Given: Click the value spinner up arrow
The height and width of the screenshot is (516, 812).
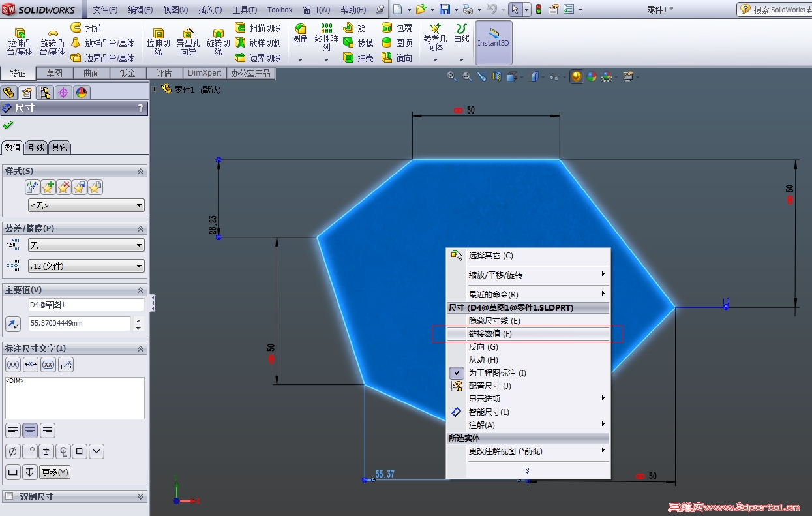Looking at the screenshot, I should pyautogui.click(x=138, y=320).
